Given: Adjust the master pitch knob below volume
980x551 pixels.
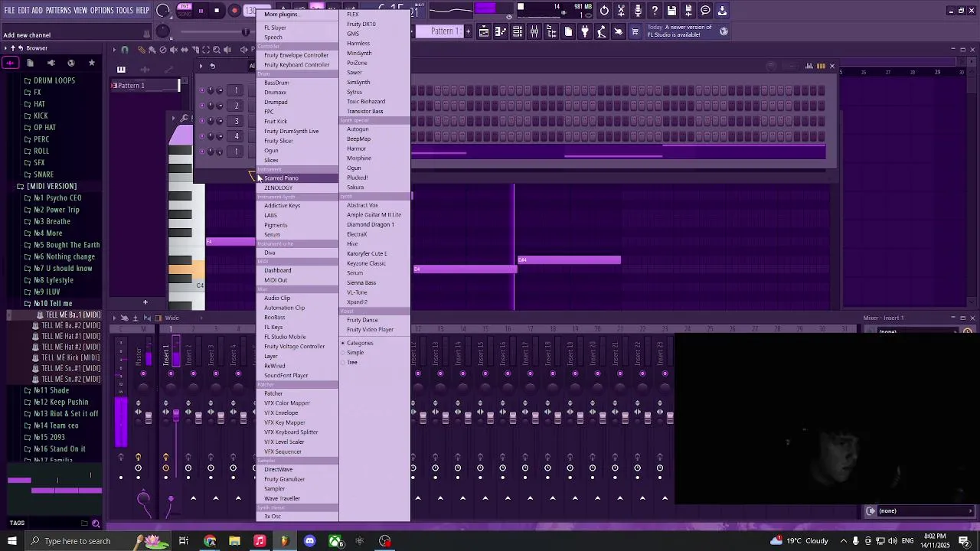Looking at the screenshot, I should (x=163, y=31).
